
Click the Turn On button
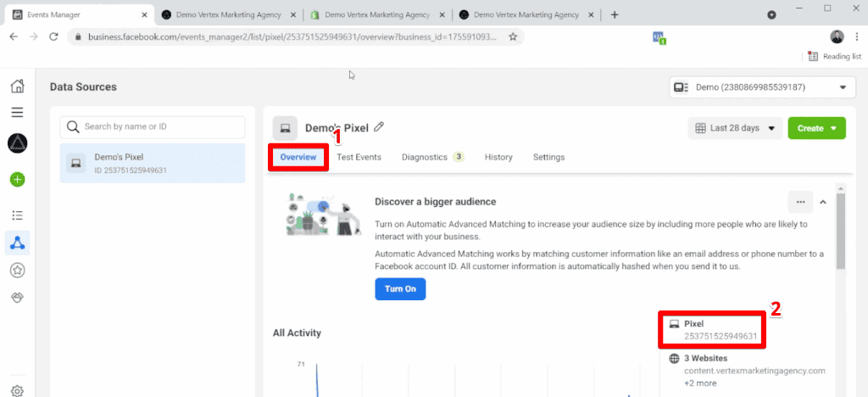pos(400,289)
